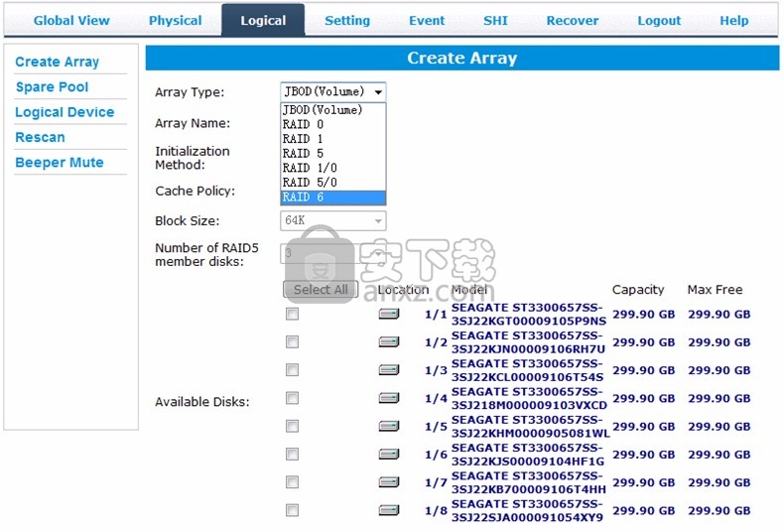Screen dimensions: 784x532
Task: Click model text SEAGATE ST3300657SS-3SJ22KHM0000905081WL
Action: 531,426
